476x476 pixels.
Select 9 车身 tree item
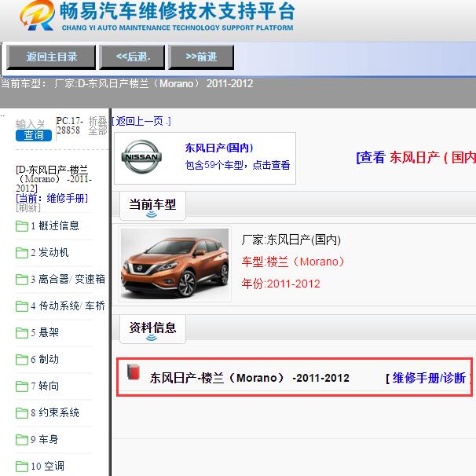tap(44, 440)
